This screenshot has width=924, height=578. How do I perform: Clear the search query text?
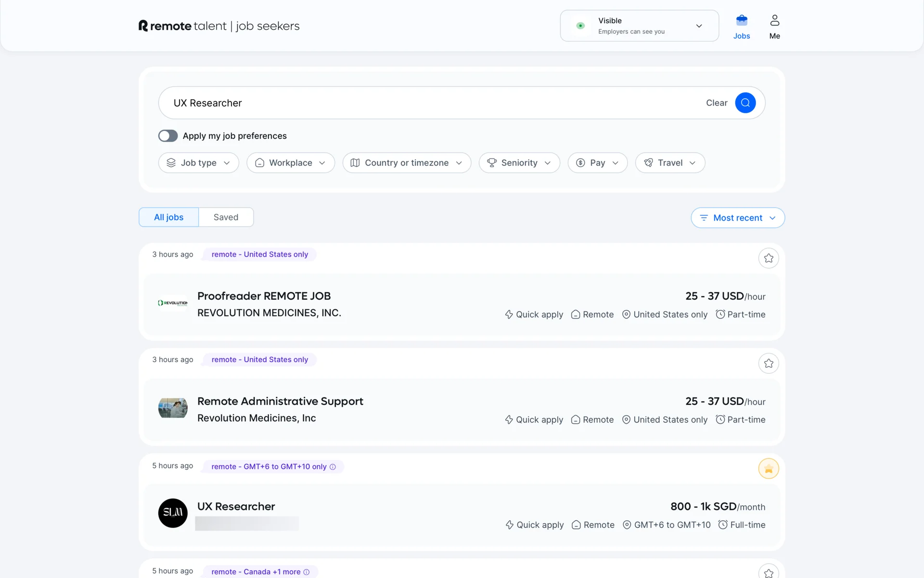pyautogui.click(x=716, y=103)
